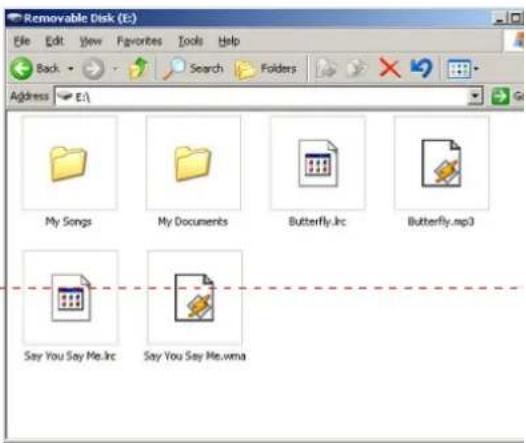This screenshot has height=443, width=526.
Task: Open the Back history dropdown arrow
Action: coord(71,69)
